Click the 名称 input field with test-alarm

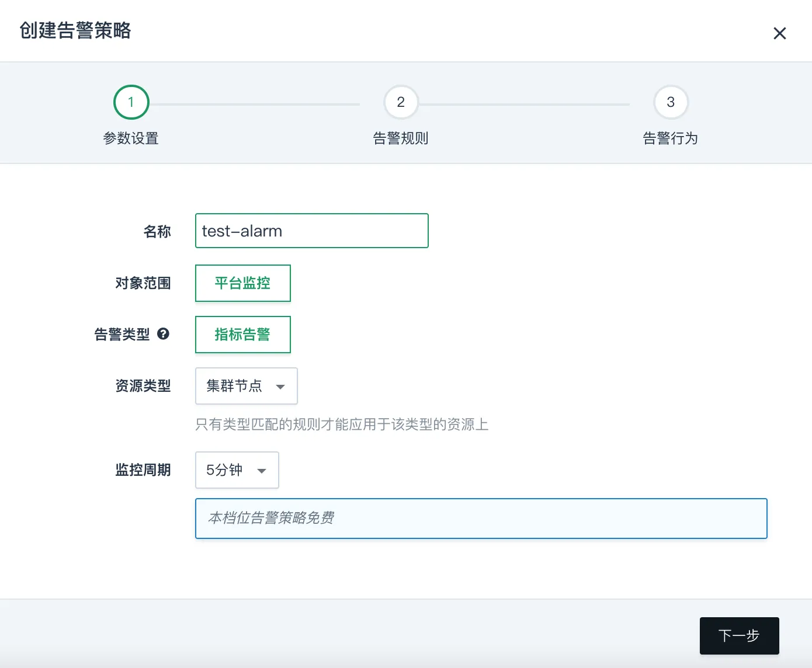pos(312,231)
